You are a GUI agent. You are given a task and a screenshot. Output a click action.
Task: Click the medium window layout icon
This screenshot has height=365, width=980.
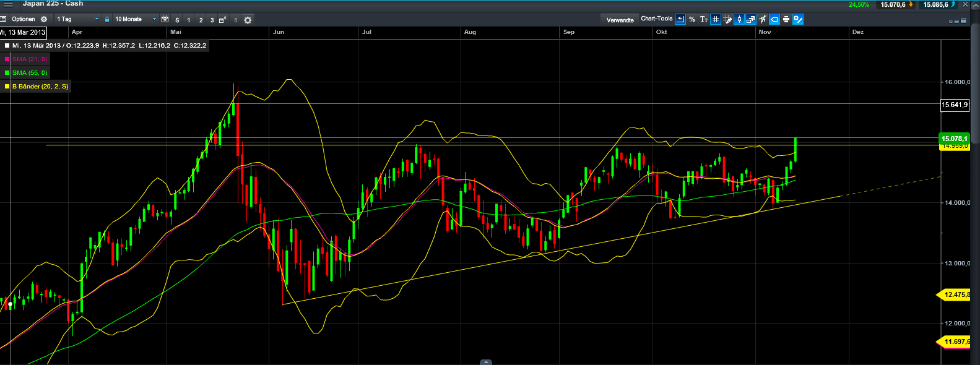(956, 21)
